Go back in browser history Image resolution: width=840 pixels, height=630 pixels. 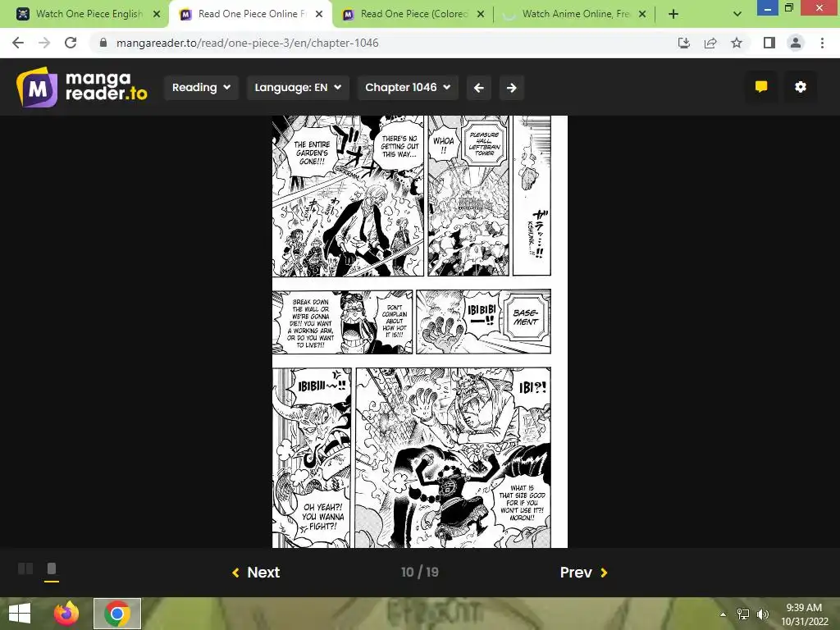click(x=18, y=43)
